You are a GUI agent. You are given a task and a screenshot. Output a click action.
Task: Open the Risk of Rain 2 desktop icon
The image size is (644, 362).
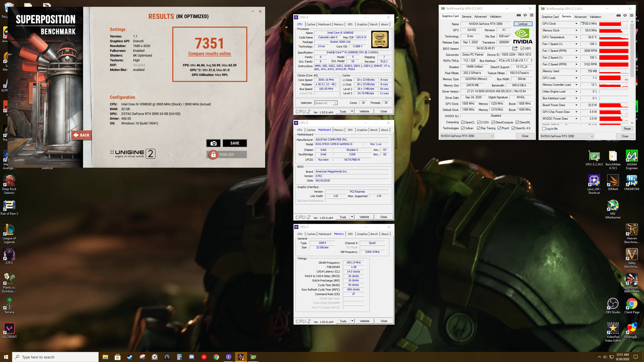pos(9,207)
